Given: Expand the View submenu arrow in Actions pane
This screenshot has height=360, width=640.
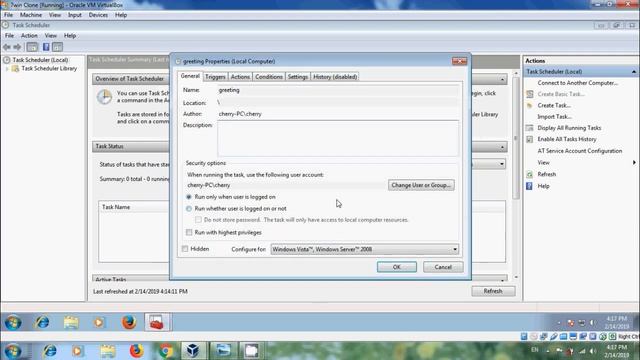Looking at the screenshot, I should (x=634, y=163).
